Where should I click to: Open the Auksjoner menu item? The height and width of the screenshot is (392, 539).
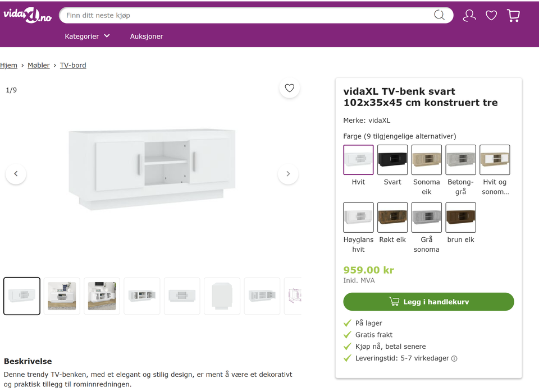pos(147,36)
